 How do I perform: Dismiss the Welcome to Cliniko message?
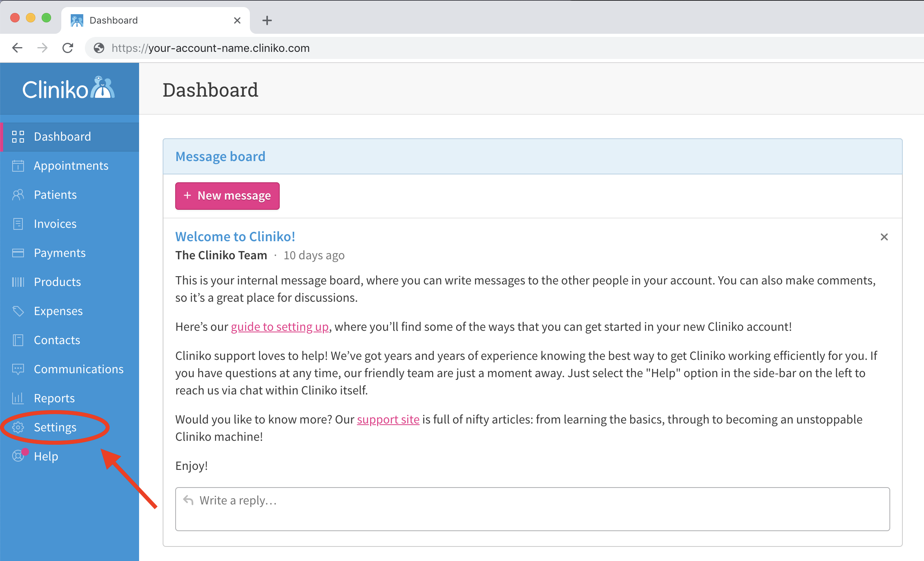tap(884, 237)
